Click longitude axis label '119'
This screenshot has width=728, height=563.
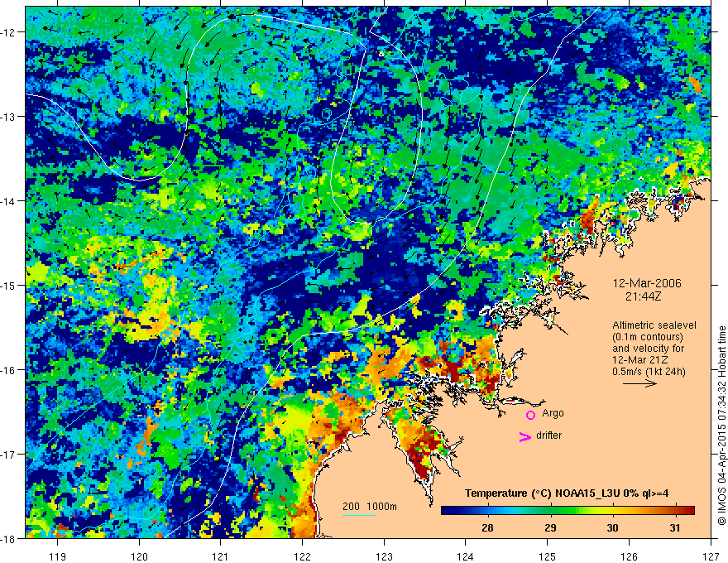pos(58,556)
